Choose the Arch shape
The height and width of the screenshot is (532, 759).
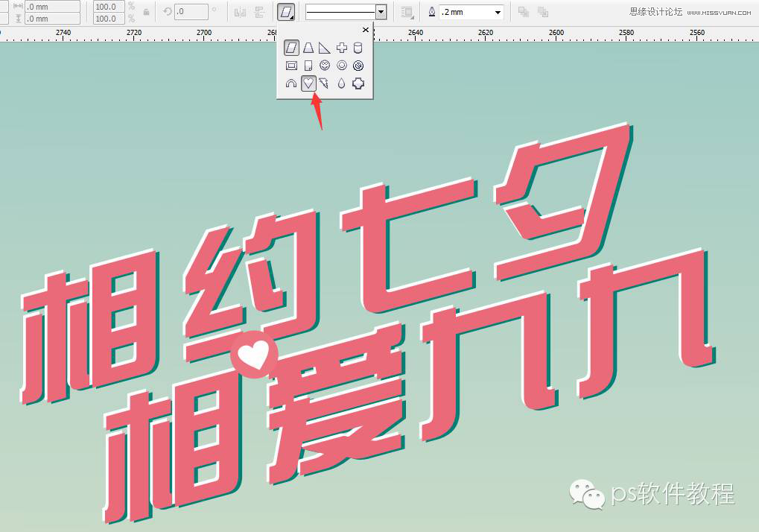pyautogui.click(x=291, y=83)
